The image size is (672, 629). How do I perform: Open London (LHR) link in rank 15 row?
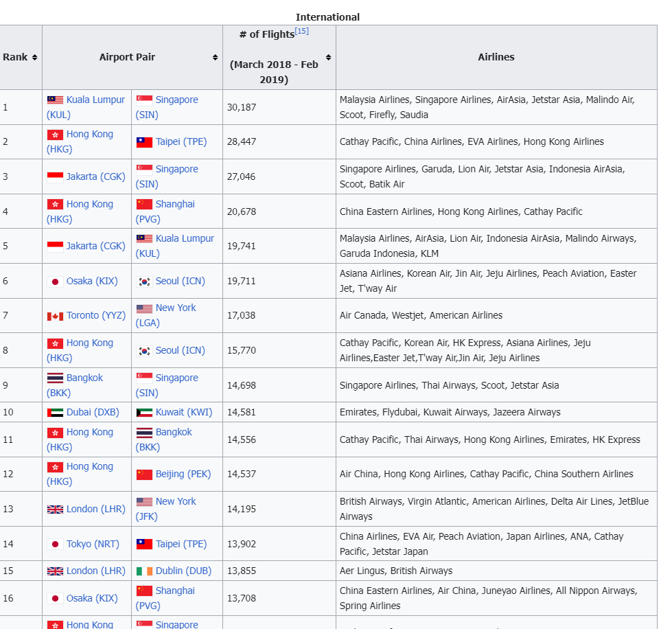[x=95, y=571]
